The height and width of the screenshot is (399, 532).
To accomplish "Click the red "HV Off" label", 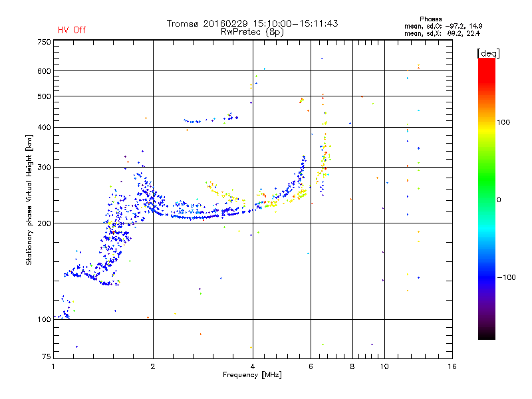I will tap(72, 30).
